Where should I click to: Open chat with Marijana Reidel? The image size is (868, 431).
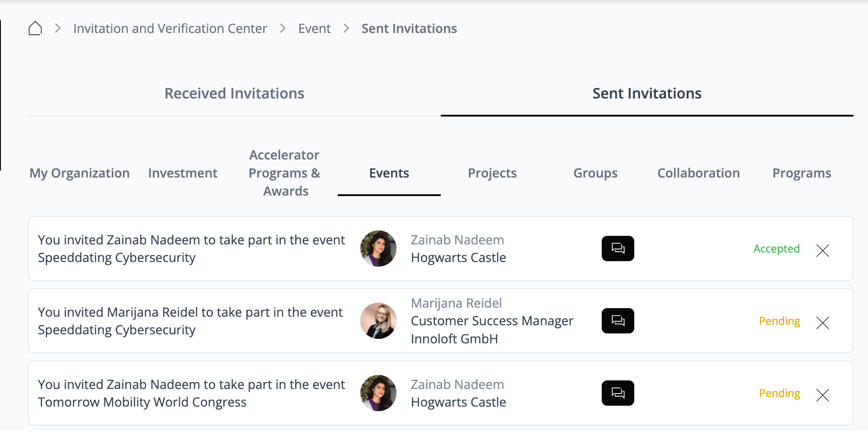618,321
